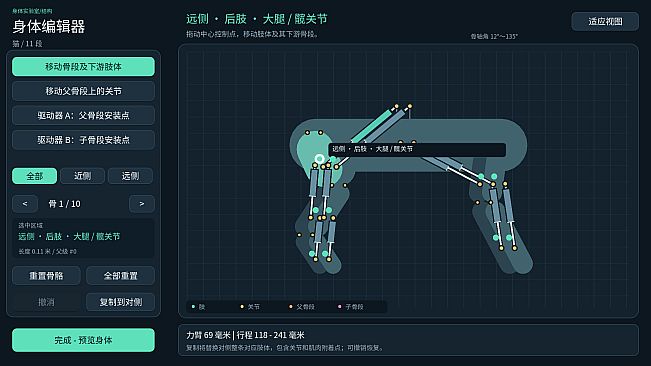Select 移动父骨段上的关节 mode button
Viewport: 651px width, 366px height.
tap(83, 91)
